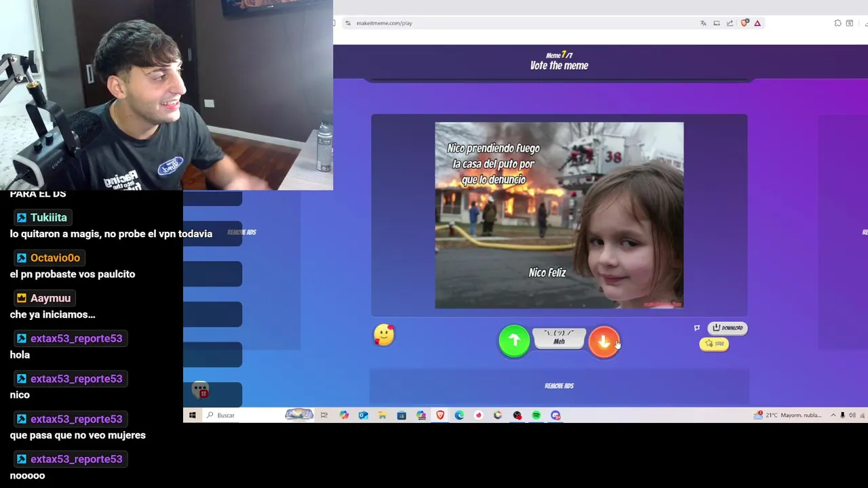The image size is (868, 488).
Task: Click chat username Aaymuu
Action: click(x=50, y=298)
